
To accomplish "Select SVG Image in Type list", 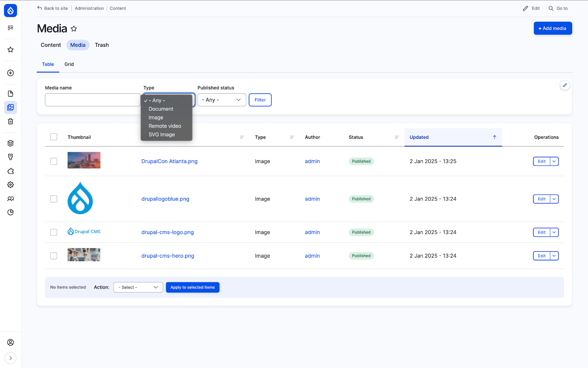I will 166,134.
